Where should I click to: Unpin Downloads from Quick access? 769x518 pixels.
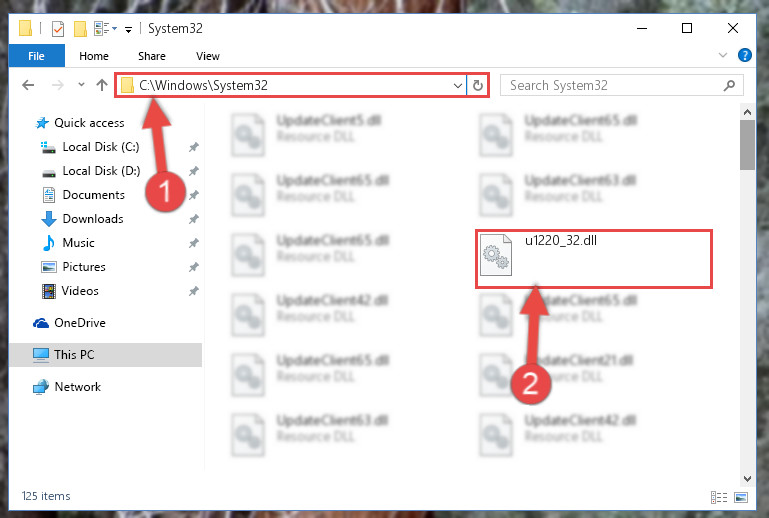point(194,219)
